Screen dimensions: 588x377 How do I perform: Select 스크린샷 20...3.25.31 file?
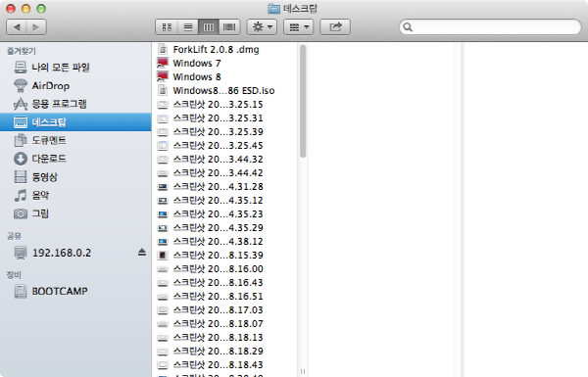point(225,118)
